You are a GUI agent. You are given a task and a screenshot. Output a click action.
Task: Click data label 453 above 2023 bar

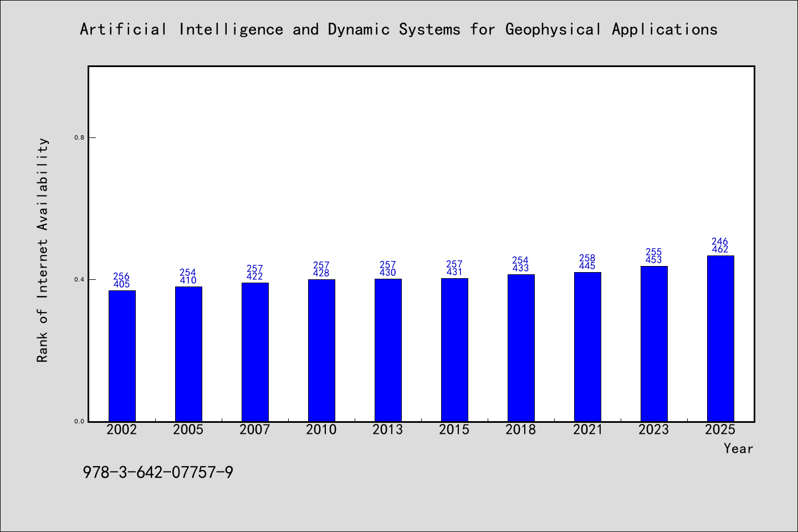coord(654,260)
